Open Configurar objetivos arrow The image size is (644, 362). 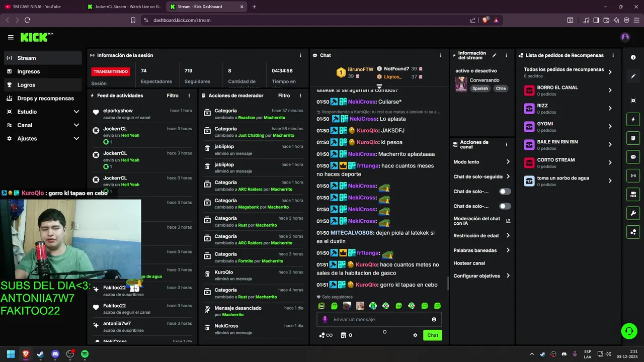click(508, 276)
